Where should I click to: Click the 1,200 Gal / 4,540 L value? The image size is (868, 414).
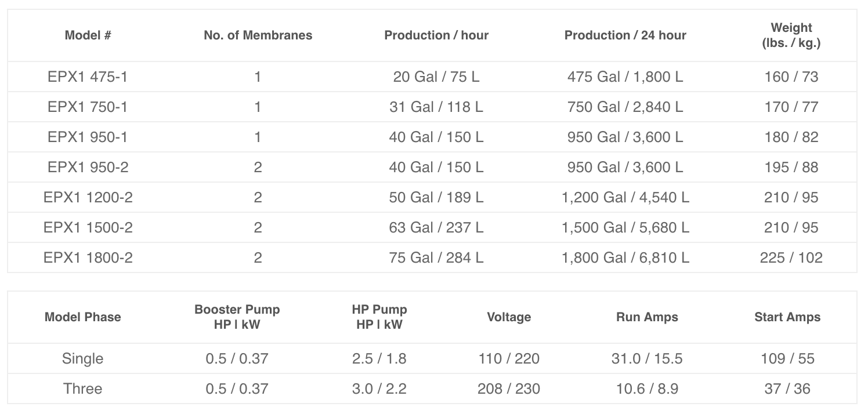625,197
